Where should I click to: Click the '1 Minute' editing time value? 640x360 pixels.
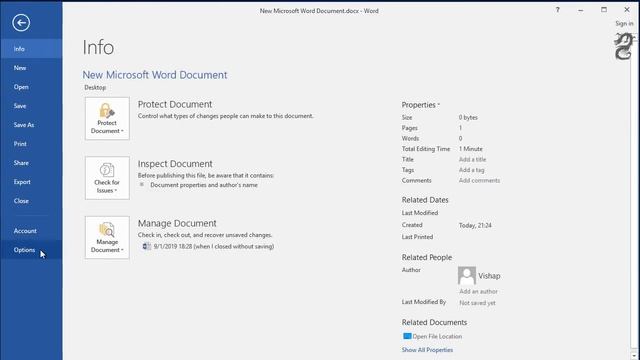click(x=471, y=149)
